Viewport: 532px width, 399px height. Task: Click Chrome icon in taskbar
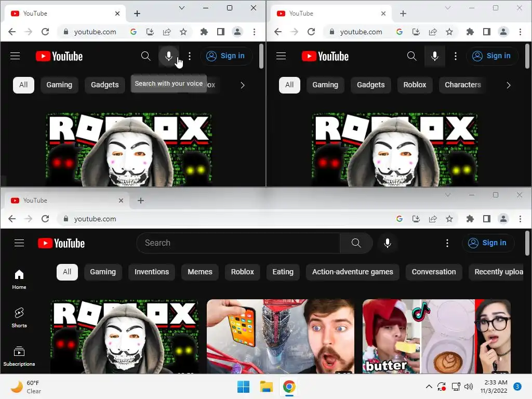pyautogui.click(x=289, y=387)
